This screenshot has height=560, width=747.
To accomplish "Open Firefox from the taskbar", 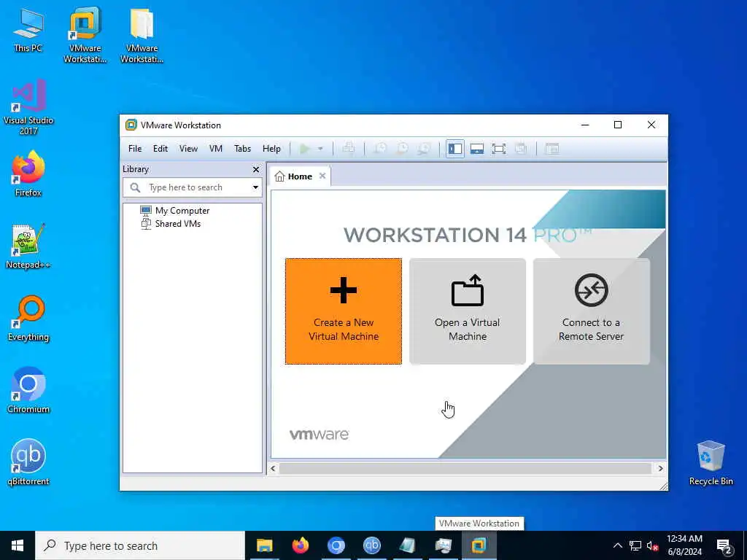I will [x=300, y=545].
